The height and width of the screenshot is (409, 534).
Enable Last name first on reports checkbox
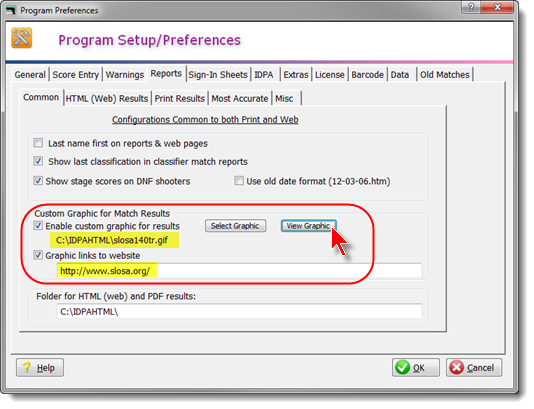click(38, 143)
